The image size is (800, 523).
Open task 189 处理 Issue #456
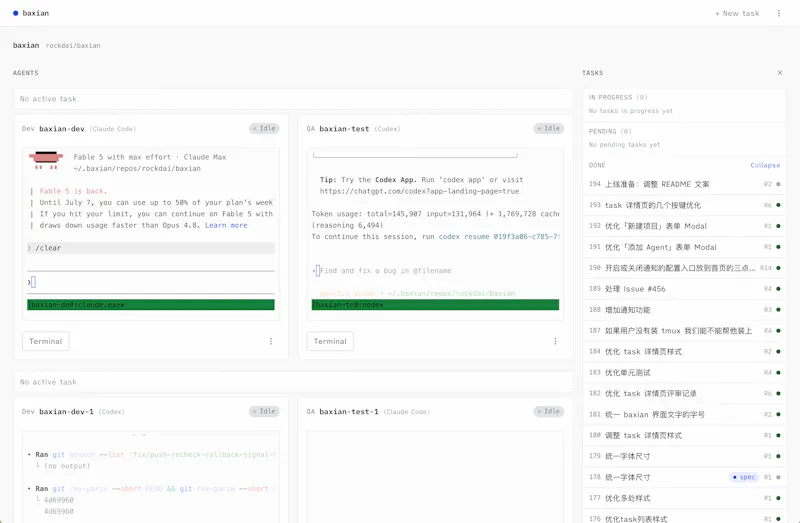685,289
